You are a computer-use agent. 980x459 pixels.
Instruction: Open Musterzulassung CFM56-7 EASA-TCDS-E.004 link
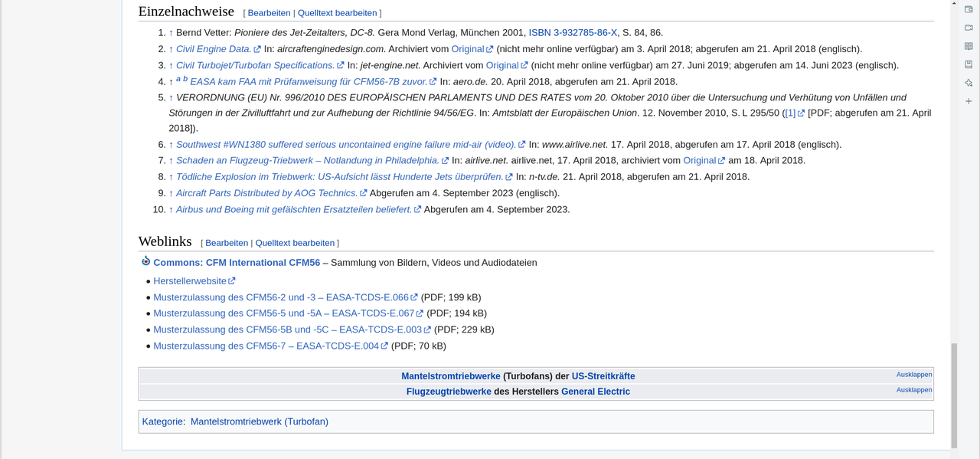click(266, 346)
